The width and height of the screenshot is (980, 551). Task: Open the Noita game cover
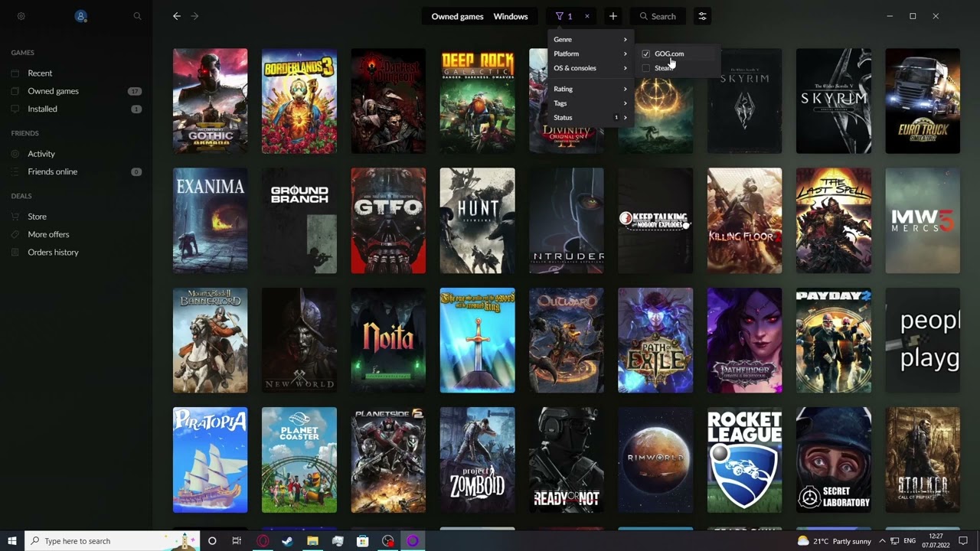point(388,341)
